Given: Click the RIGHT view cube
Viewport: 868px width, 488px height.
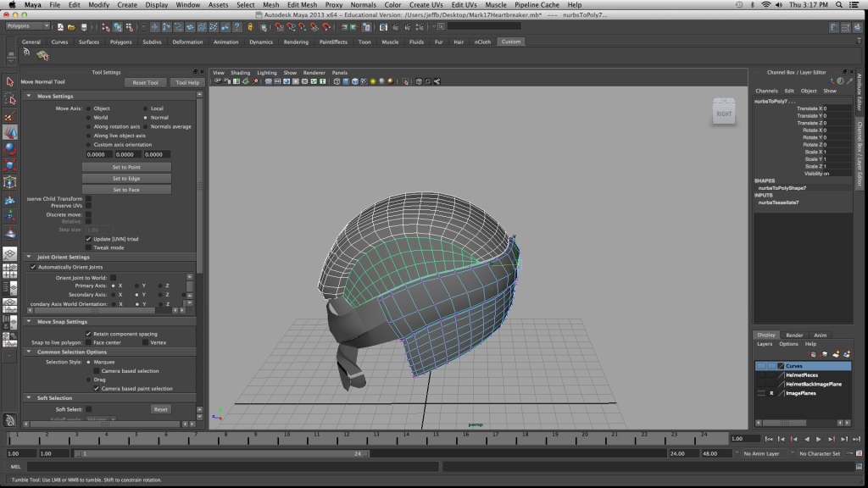Looking at the screenshot, I should click(x=724, y=113).
